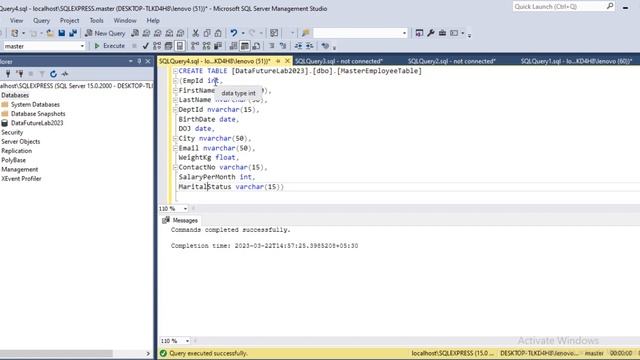Toggle Include Client Statistics
The width and height of the screenshot is (640, 360).
(218, 46)
